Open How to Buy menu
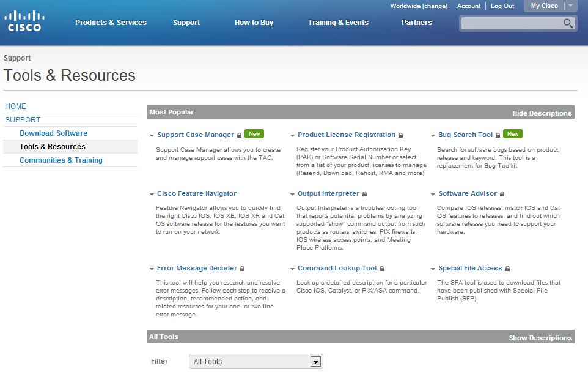Viewport: 588px width, 388px height. pos(254,23)
